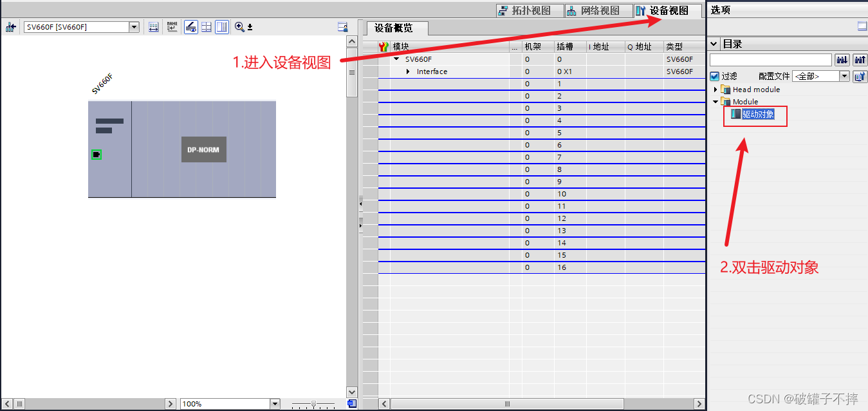Screen dimensions: 868x411
Task: Click the show address labels toolbar icon
Action: (x=154, y=27)
